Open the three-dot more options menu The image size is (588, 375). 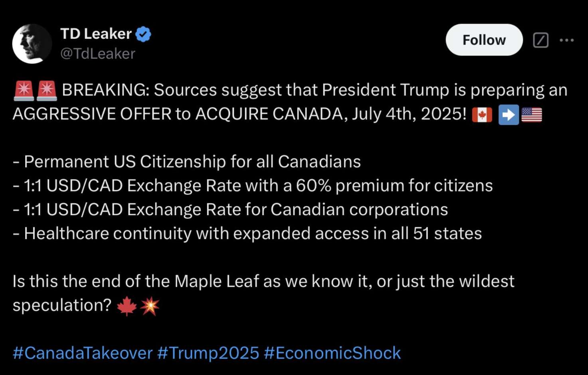point(566,40)
